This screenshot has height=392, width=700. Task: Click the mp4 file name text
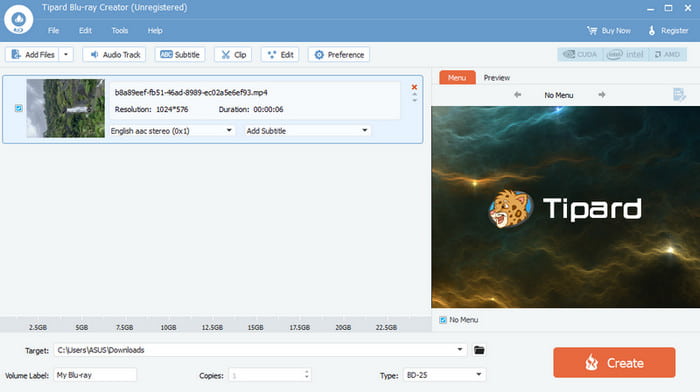[x=191, y=92]
